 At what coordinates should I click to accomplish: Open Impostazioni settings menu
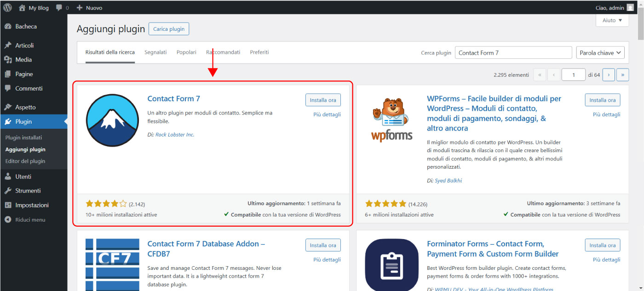click(x=32, y=205)
